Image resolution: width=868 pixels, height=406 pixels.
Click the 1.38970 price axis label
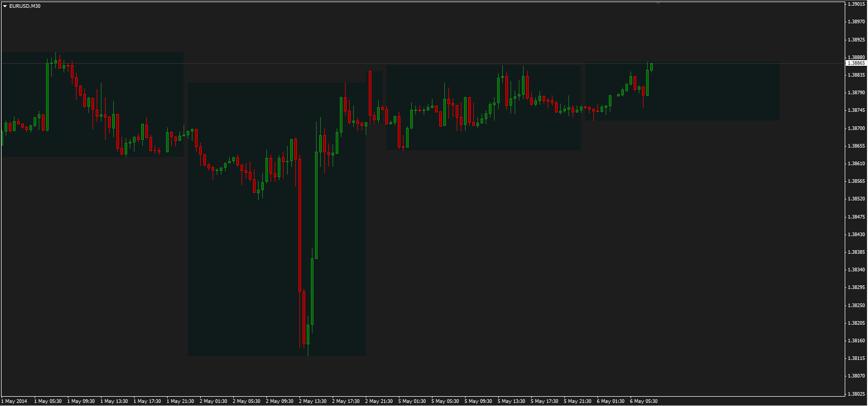pyautogui.click(x=856, y=22)
